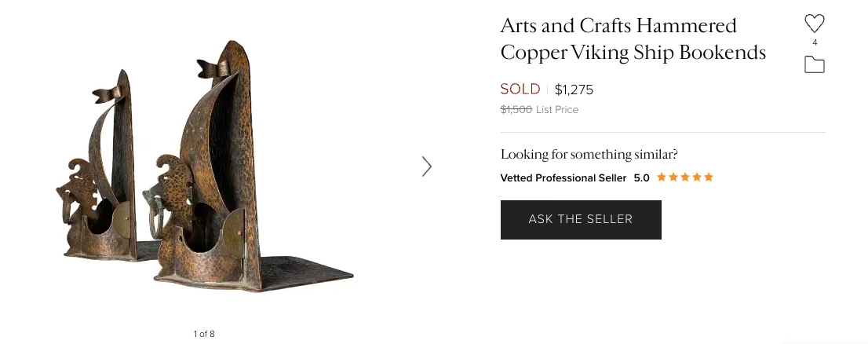Click the heart icon to favorite item

coord(815,24)
